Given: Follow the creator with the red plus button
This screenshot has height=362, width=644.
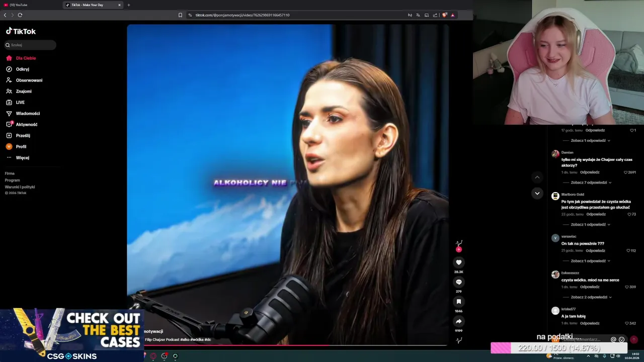Looking at the screenshot, I should (458, 249).
